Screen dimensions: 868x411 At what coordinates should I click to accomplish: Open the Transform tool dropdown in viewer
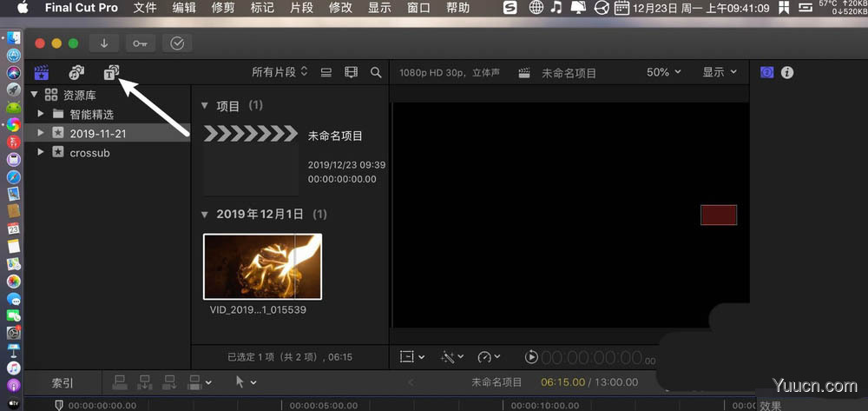411,357
